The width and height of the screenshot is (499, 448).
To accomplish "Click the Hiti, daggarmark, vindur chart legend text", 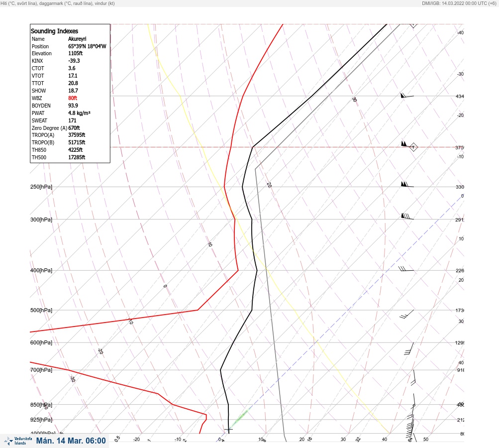I will tap(58, 3).
